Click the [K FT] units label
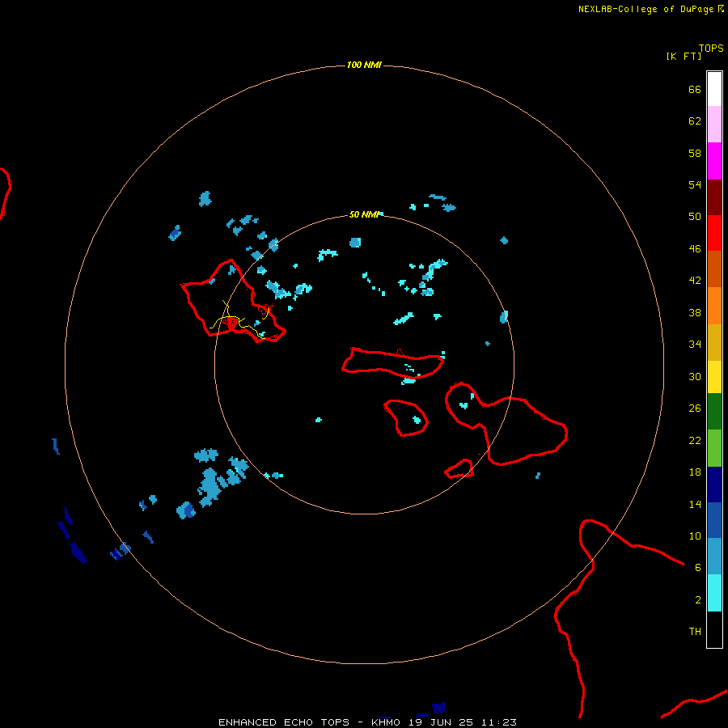Image resolution: width=728 pixels, height=728 pixels. pos(684,56)
